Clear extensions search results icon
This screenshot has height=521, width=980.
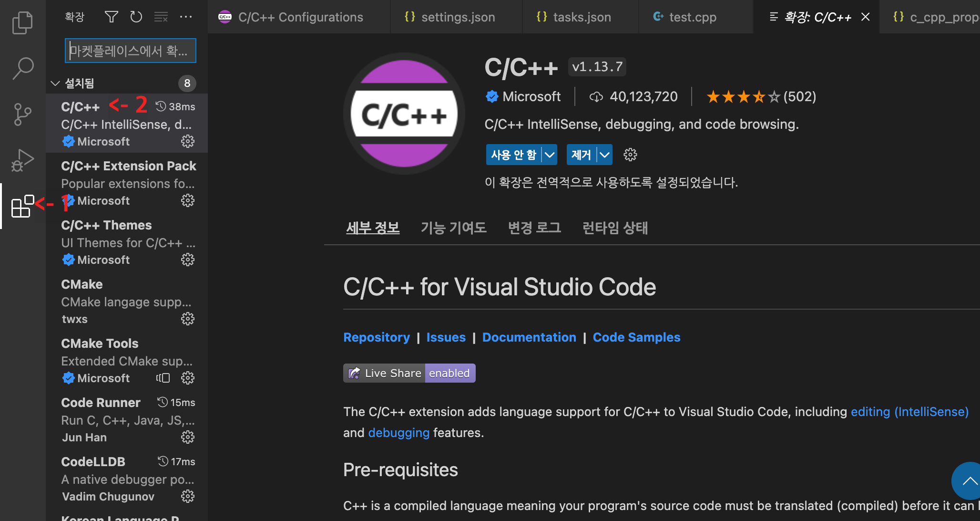point(161,17)
